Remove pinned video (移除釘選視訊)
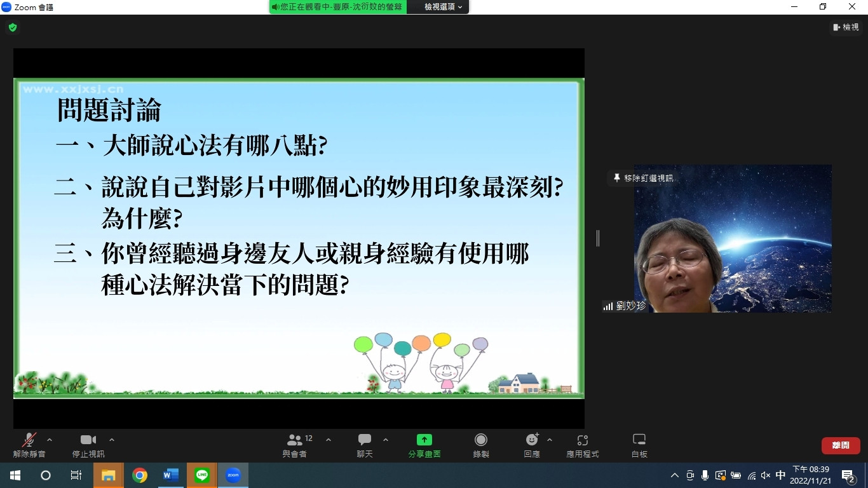Screen dimensions: 868x488 (x=643, y=179)
